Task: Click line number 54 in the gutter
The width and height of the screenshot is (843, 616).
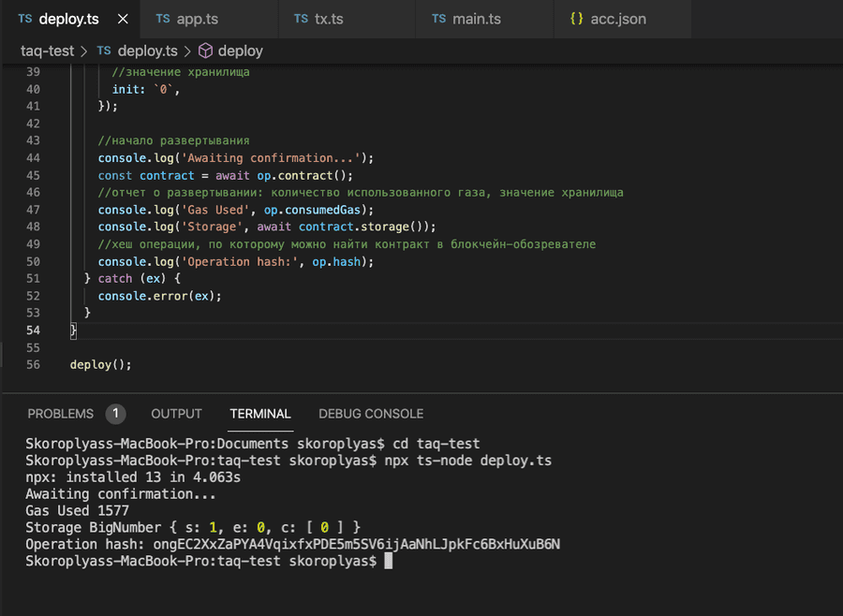Action: 34,330
